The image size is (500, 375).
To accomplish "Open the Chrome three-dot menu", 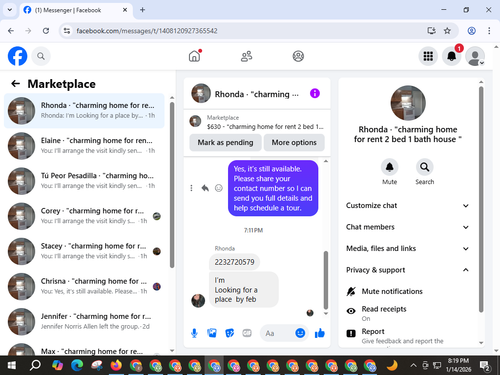I will coord(489,31).
